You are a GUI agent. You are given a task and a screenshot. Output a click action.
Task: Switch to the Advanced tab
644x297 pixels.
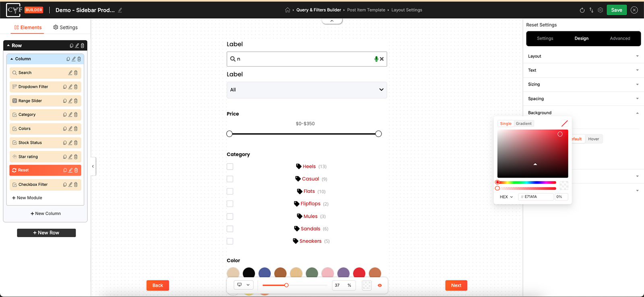click(x=620, y=39)
